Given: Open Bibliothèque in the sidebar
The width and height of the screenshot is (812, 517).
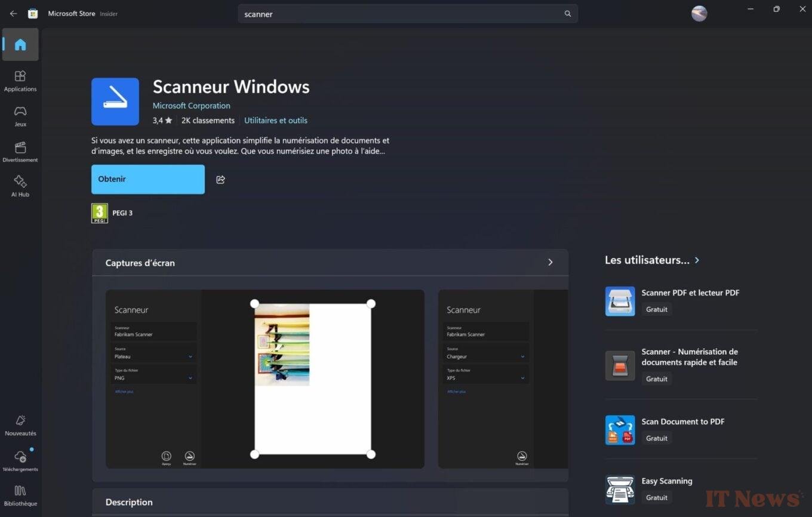Looking at the screenshot, I should click(x=20, y=496).
